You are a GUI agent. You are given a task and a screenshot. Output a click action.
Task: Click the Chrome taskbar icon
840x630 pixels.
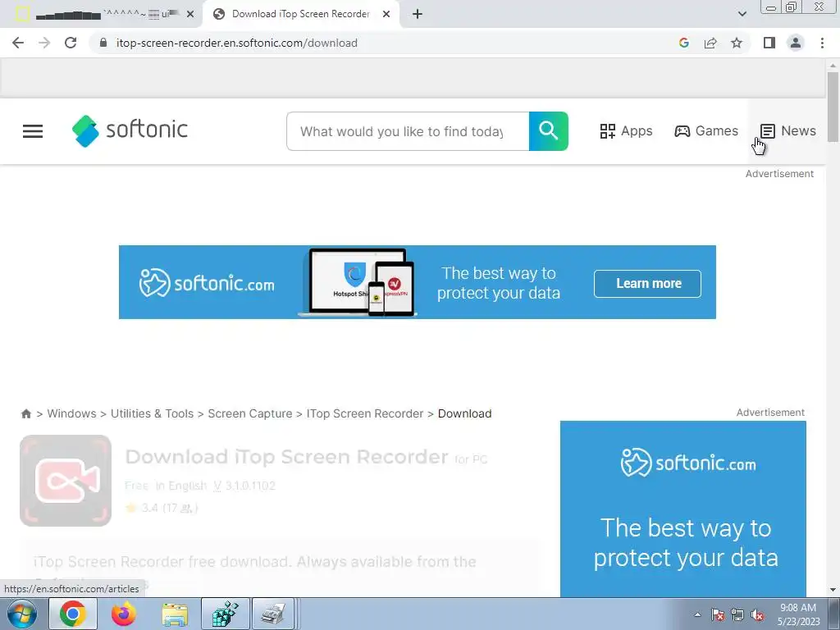73,614
